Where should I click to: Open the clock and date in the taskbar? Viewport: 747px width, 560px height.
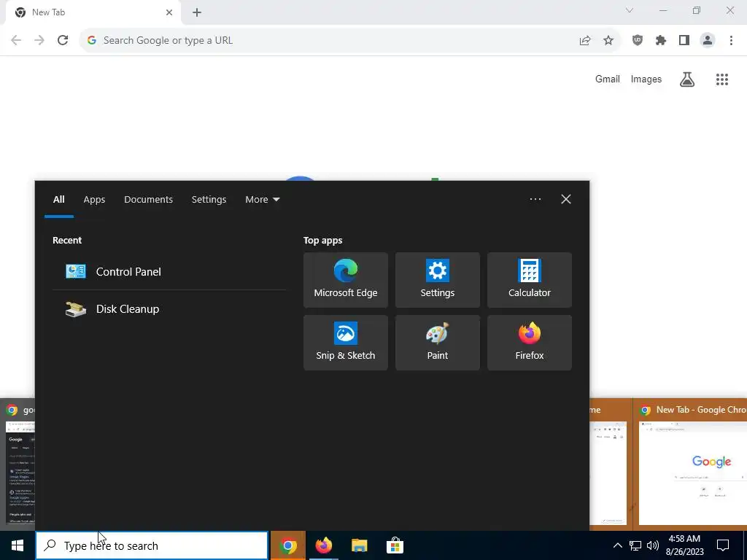[684, 545]
